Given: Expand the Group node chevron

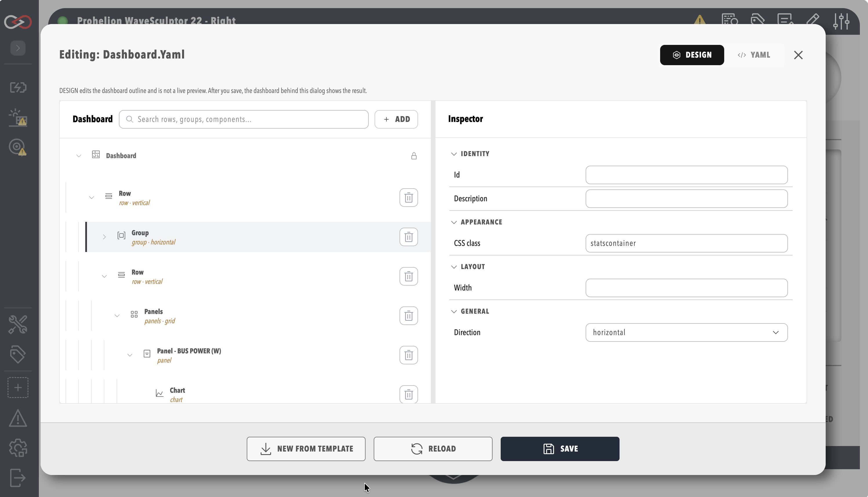Looking at the screenshot, I should (x=104, y=237).
